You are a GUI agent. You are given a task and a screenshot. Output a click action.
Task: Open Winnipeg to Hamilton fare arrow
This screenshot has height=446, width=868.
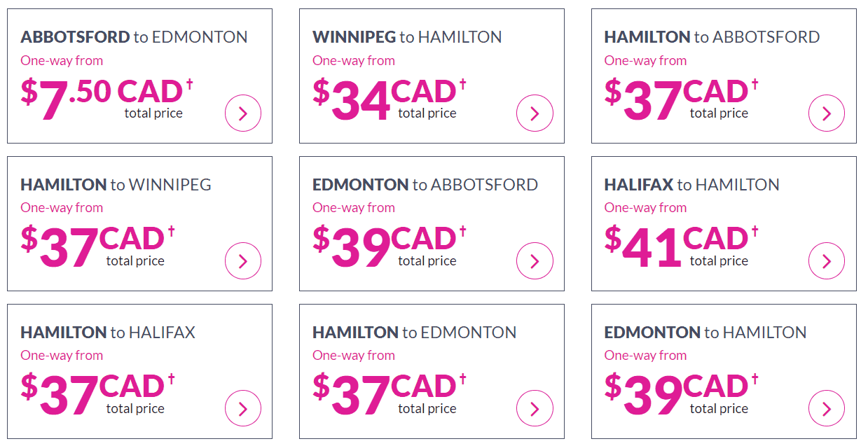[x=535, y=113]
